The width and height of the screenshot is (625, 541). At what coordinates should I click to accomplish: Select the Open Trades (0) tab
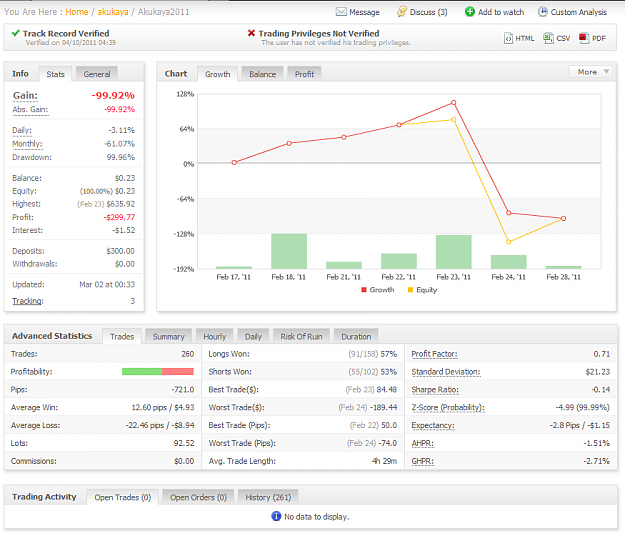coord(123,497)
